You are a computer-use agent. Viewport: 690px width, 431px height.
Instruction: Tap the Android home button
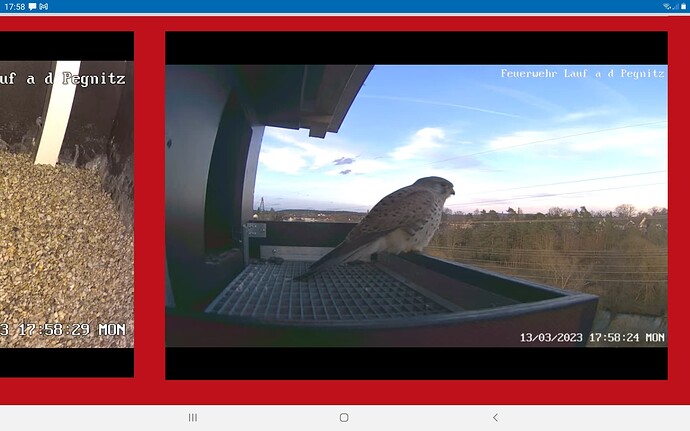click(x=344, y=417)
